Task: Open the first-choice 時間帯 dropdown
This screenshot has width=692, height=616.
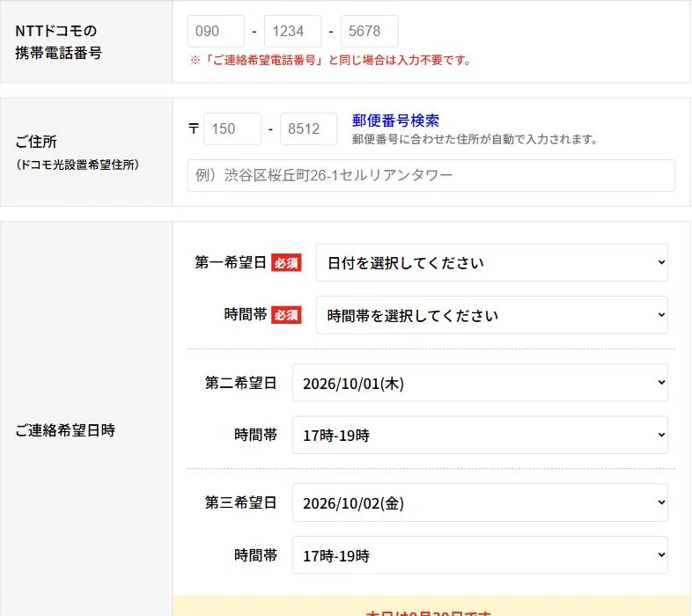Action: [491, 315]
